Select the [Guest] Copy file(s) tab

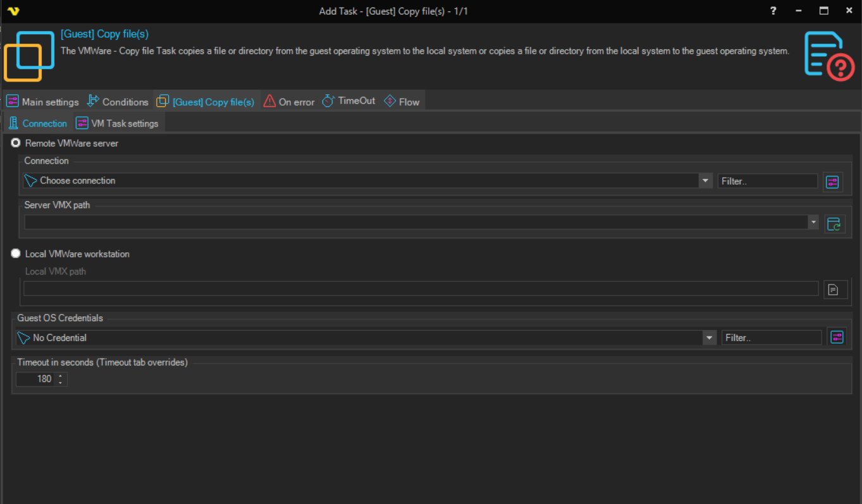[206, 101]
